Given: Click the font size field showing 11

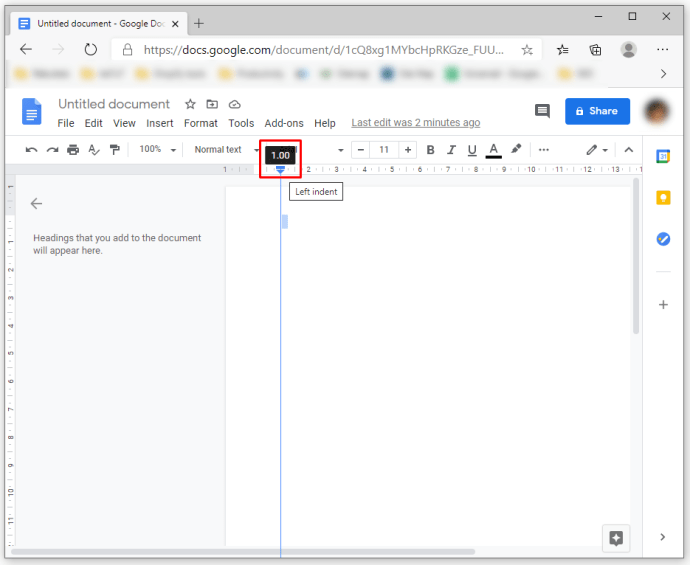Looking at the screenshot, I should click(x=384, y=150).
